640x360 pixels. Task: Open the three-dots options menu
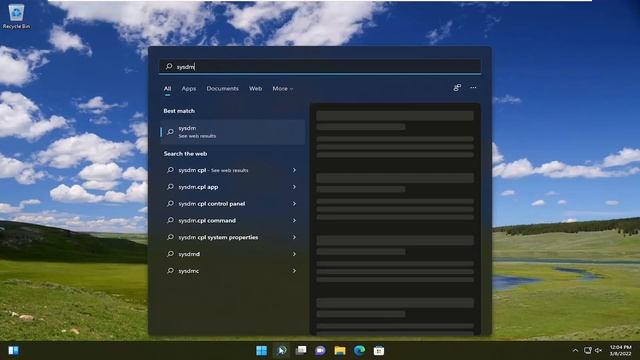pyautogui.click(x=473, y=88)
